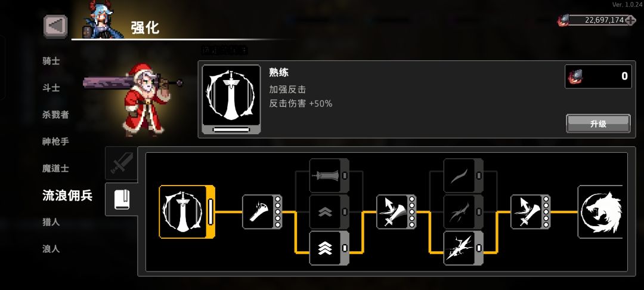Switch to the book skills tab

point(122,199)
